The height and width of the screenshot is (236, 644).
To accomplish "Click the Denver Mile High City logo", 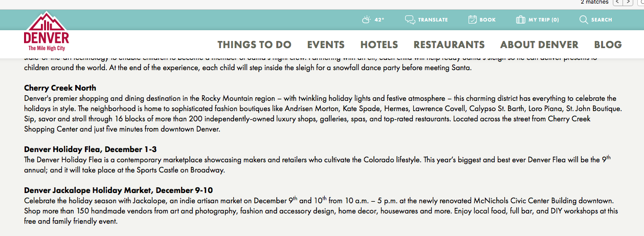I will pyautogui.click(x=46, y=31).
